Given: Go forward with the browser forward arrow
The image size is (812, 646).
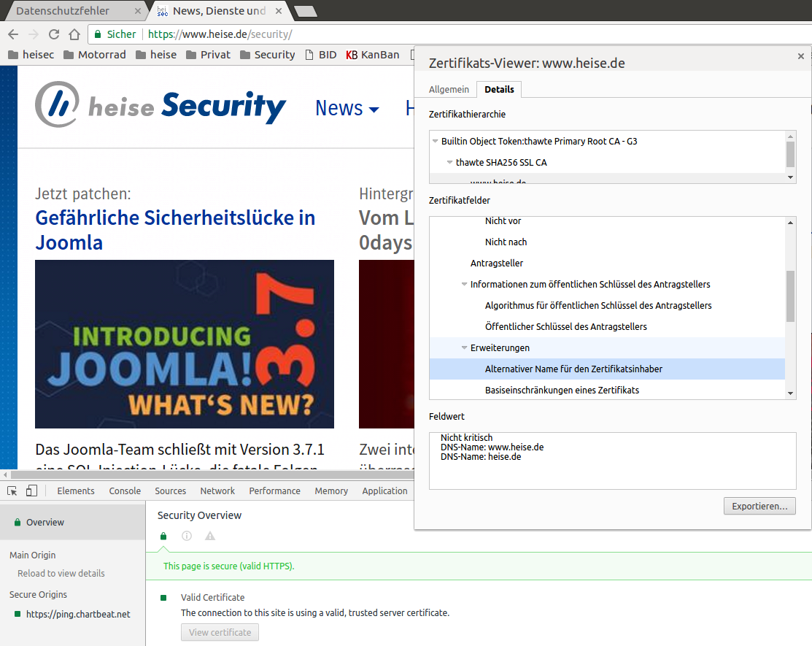Looking at the screenshot, I should pos(34,34).
